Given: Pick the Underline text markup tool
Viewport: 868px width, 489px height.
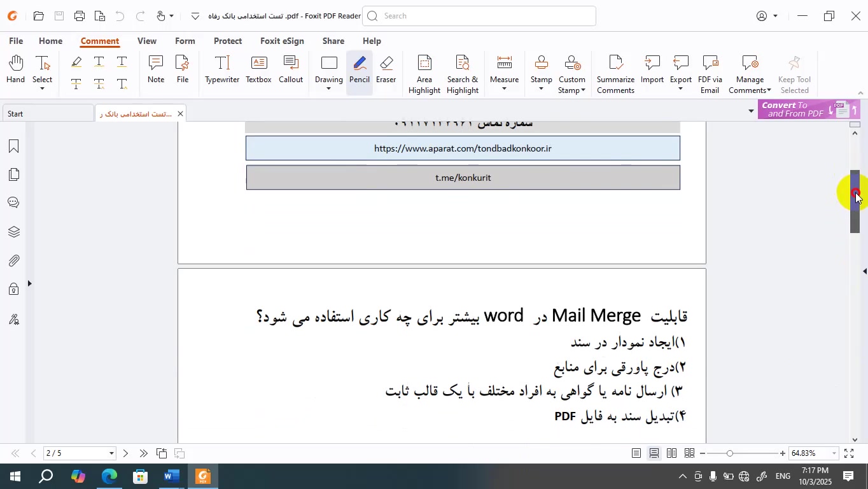Looking at the screenshot, I should pos(122,62).
